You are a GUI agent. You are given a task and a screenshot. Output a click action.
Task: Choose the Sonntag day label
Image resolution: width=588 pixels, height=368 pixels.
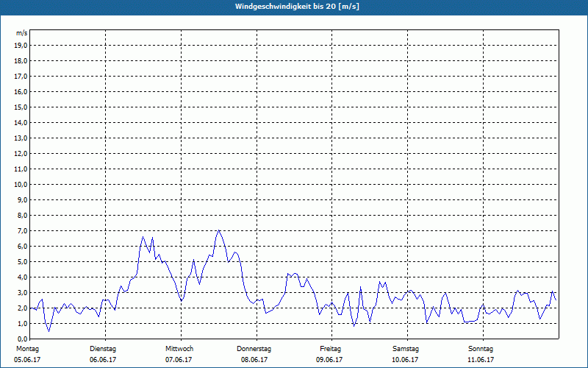[x=481, y=348]
